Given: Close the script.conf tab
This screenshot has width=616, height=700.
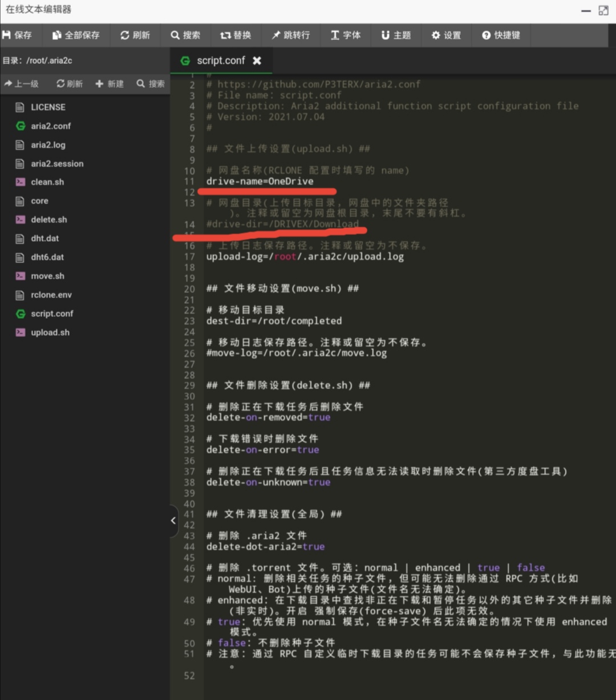Looking at the screenshot, I should coord(257,60).
